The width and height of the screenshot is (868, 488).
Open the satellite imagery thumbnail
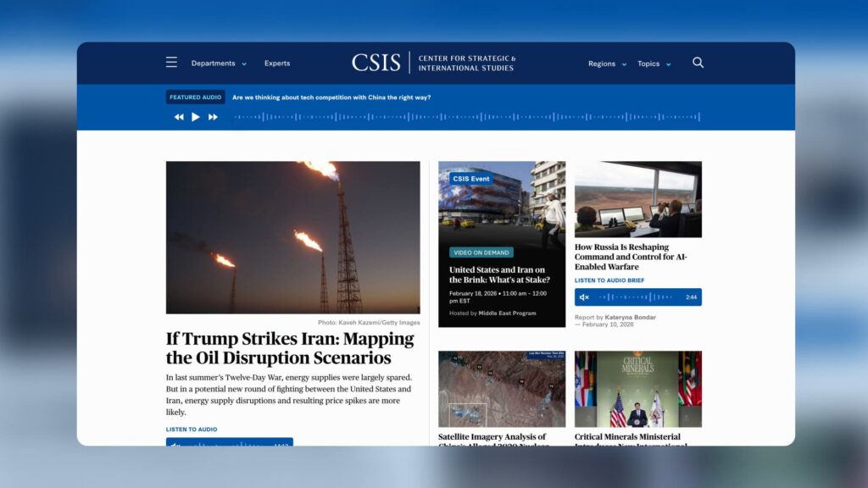[x=502, y=389]
